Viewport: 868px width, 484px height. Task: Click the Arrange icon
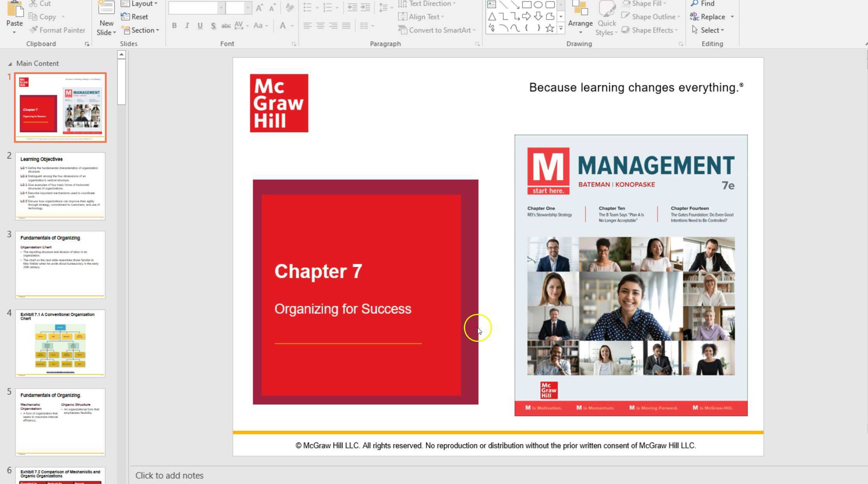(x=580, y=17)
